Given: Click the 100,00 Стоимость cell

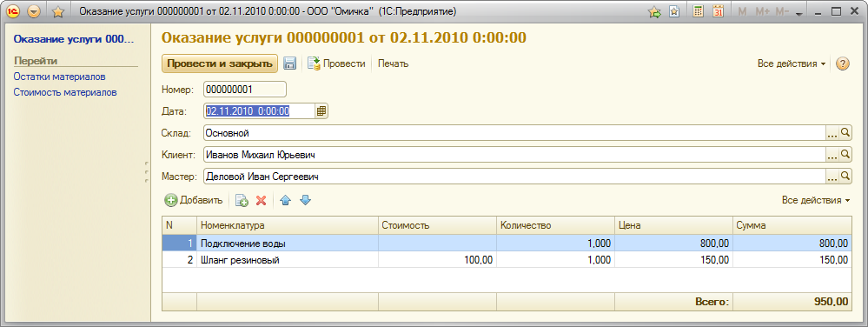Looking at the screenshot, I should pyautogui.click(x=438, y=260).
